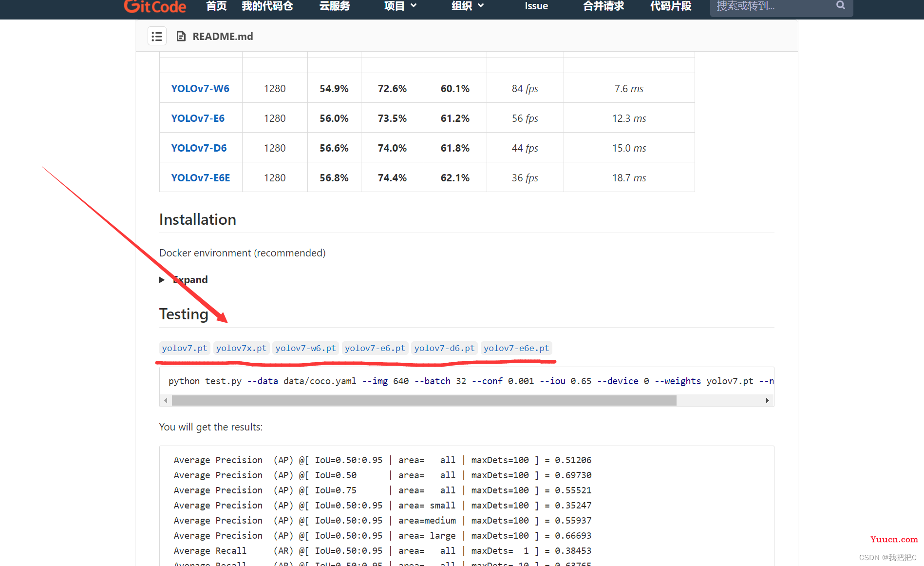Expand the Docker environment Expand section
Viewport: 924px width, 566px height.
coord(184,280)
